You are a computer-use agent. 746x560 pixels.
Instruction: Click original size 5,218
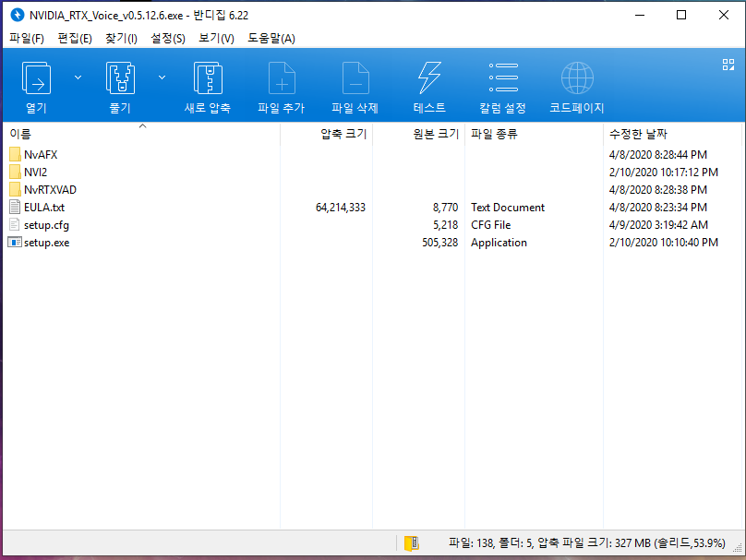pyautogui.click(x=445, y=225)
